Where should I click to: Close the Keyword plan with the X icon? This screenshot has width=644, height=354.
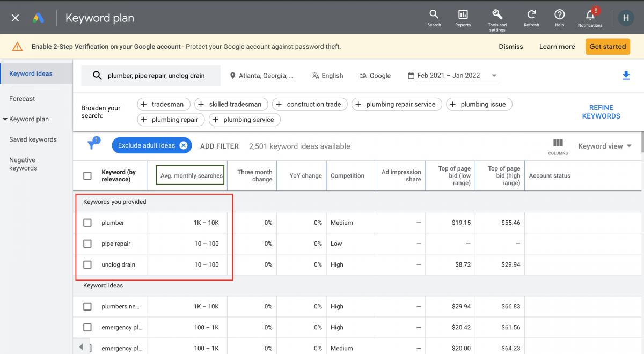point(15,18)
